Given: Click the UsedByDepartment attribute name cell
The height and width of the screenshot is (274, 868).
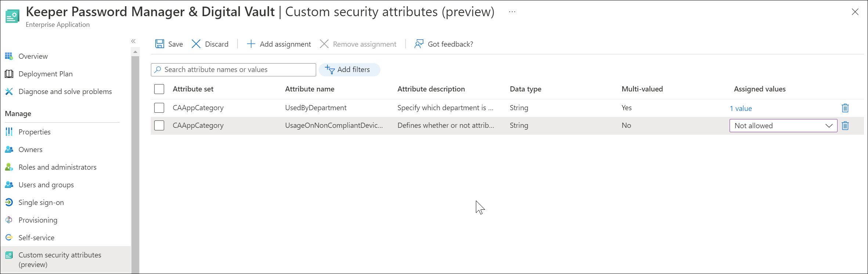Looking at the screenshot, I should click(316, 108).
